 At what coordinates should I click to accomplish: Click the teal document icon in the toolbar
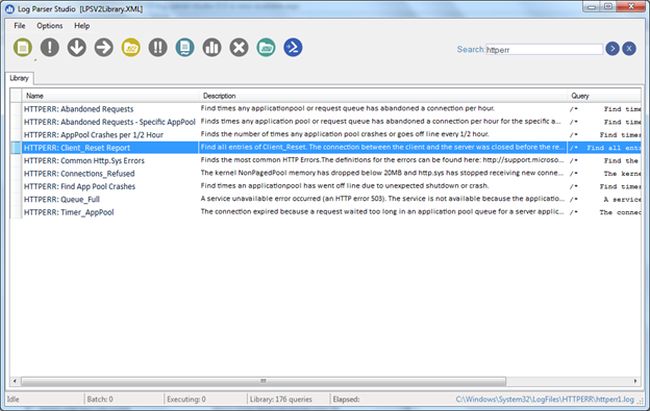point(185,47)
